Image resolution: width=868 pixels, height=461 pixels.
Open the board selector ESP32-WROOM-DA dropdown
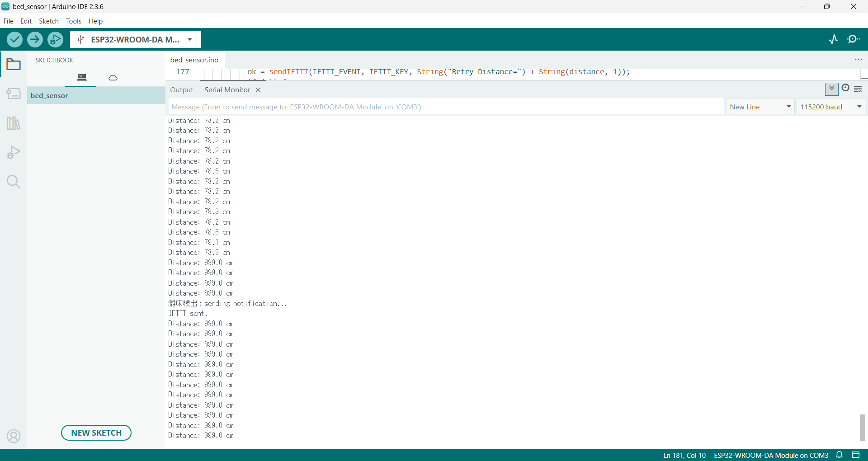[x=136, y=40]
